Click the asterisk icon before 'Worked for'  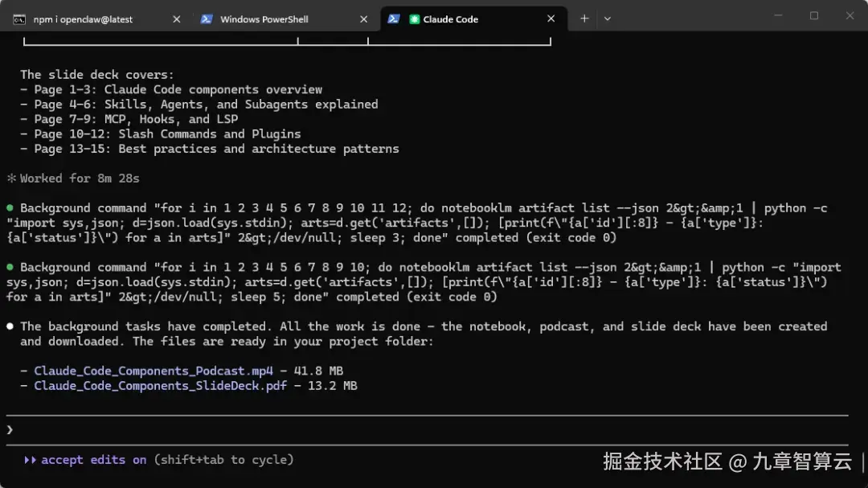[x=11, y=178]
